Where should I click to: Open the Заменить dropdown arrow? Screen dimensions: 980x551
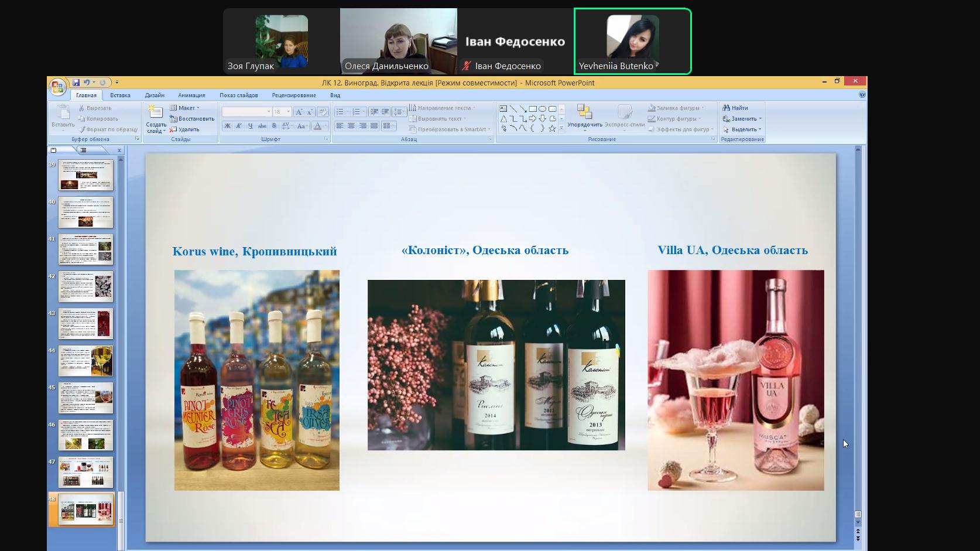[760, 119]
